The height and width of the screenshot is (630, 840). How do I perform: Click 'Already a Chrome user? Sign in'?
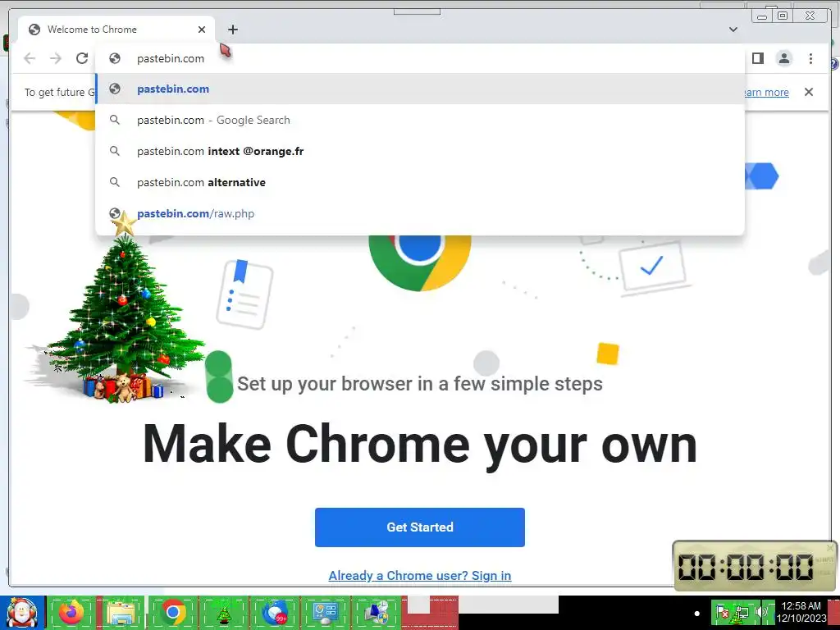pyautogui.click(x=420, y=575)
